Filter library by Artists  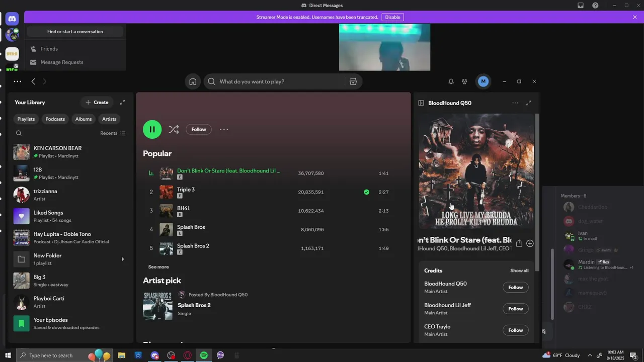(x=109, y=119)
